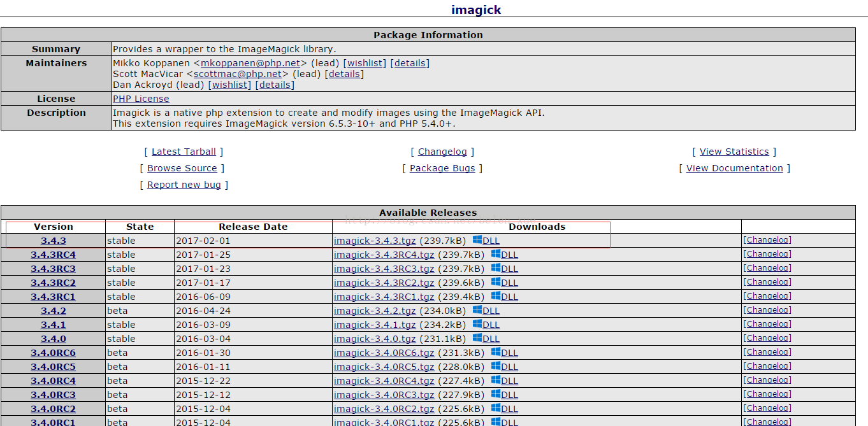Click the DLL text link for 3.4.0RC2

tap(510, 409)
